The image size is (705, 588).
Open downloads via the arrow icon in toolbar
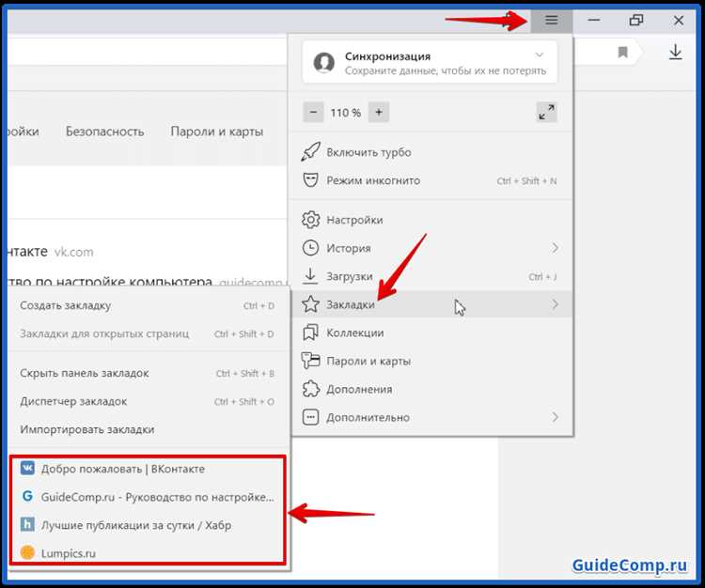click(675, 52)
